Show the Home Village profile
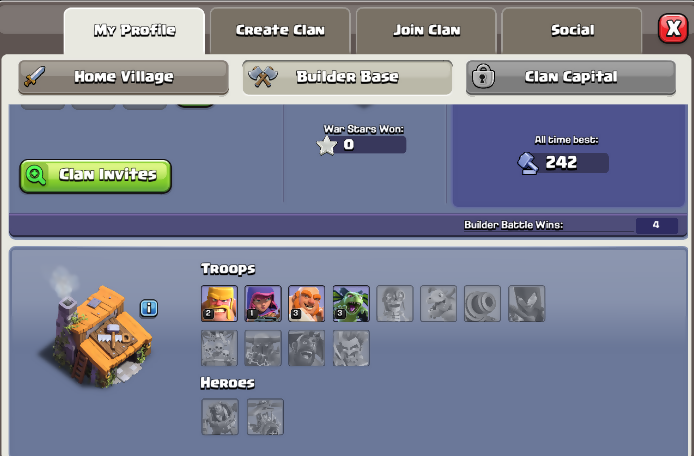694x456 pixels. coord(123,77)
